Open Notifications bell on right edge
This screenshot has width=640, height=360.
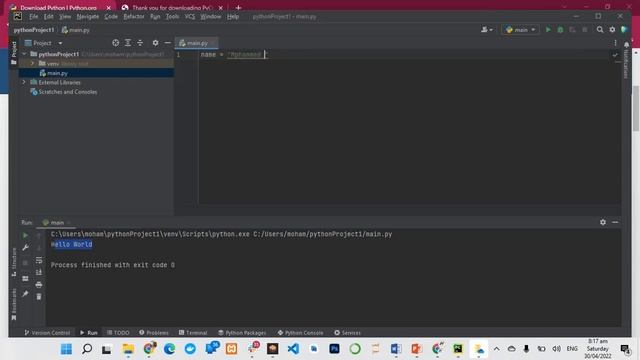[x=627, y=45]
